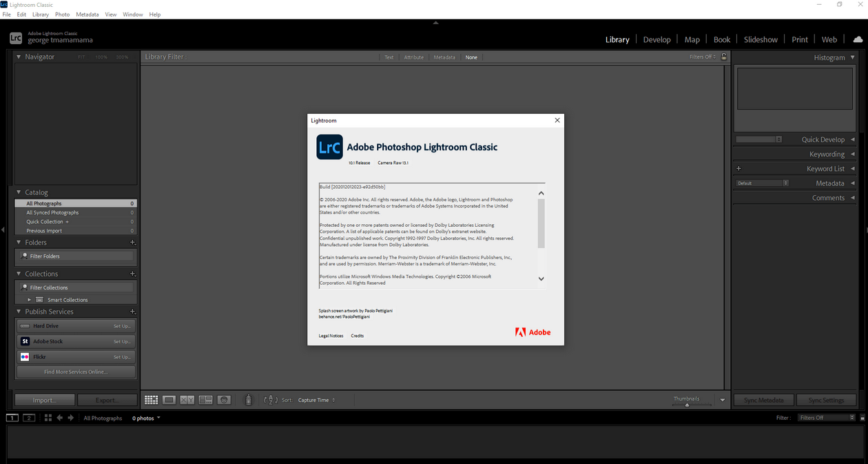
Task: Open Filters Off dropdown in Library Filter bar
Action: [x=703, y=57]
